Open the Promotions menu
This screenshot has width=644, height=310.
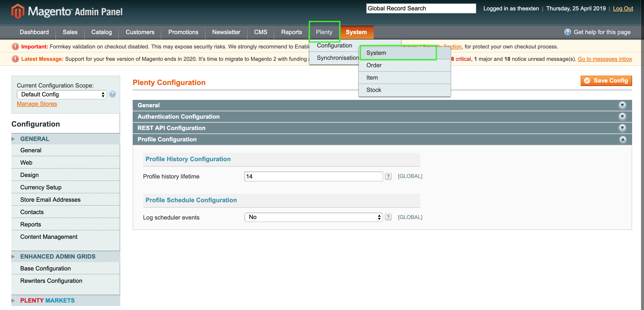[183, 32]
